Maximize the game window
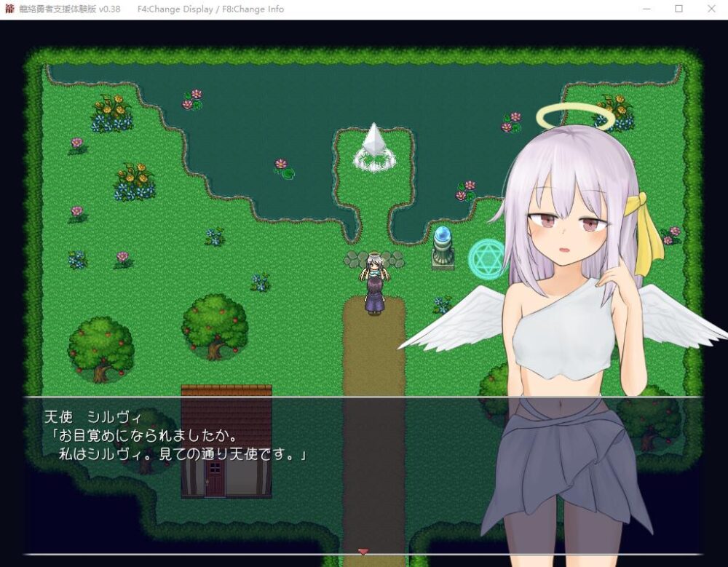Screen dimensions: 728x567 (x=678, y=9)
